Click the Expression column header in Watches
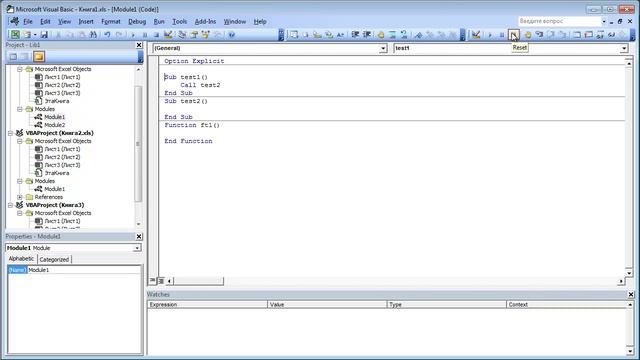The image size is (640, 360). pyautogui.click(x=207, y=304)
